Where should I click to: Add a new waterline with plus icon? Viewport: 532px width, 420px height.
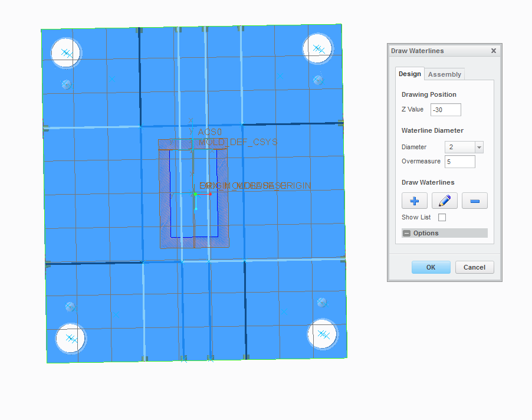coord(414,201)
